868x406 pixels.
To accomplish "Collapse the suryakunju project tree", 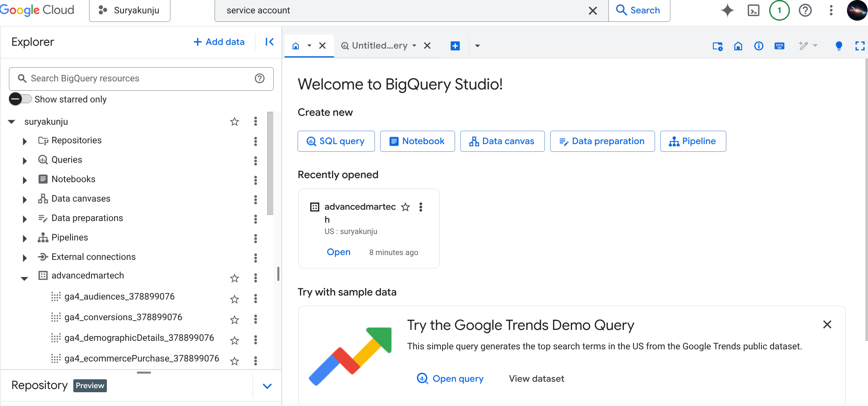I will (12, 121).
